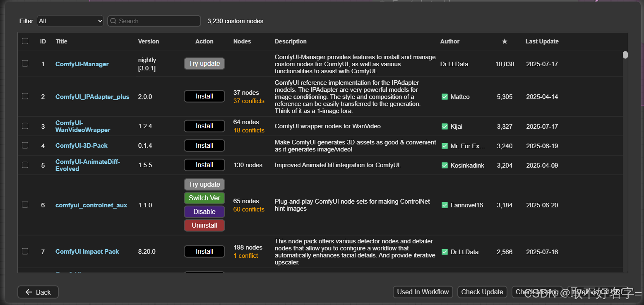Open the ComfyUI Impact Pack title link

pos(87,252)
